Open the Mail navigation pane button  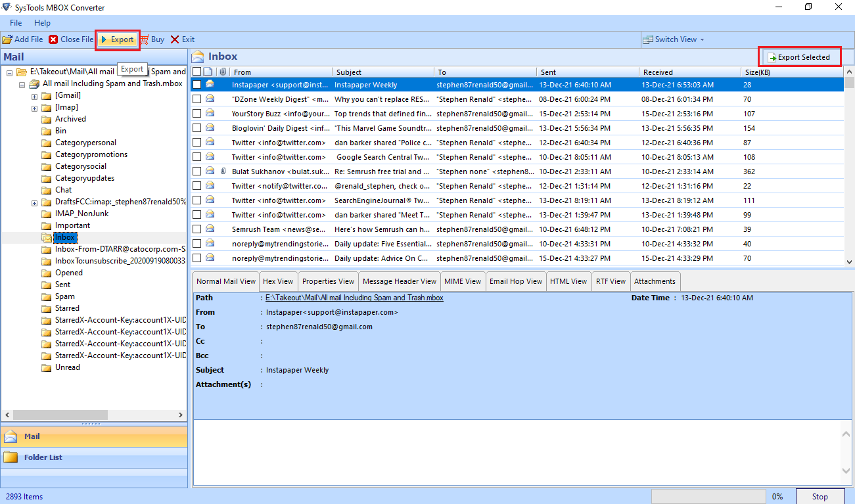(94, 436)
